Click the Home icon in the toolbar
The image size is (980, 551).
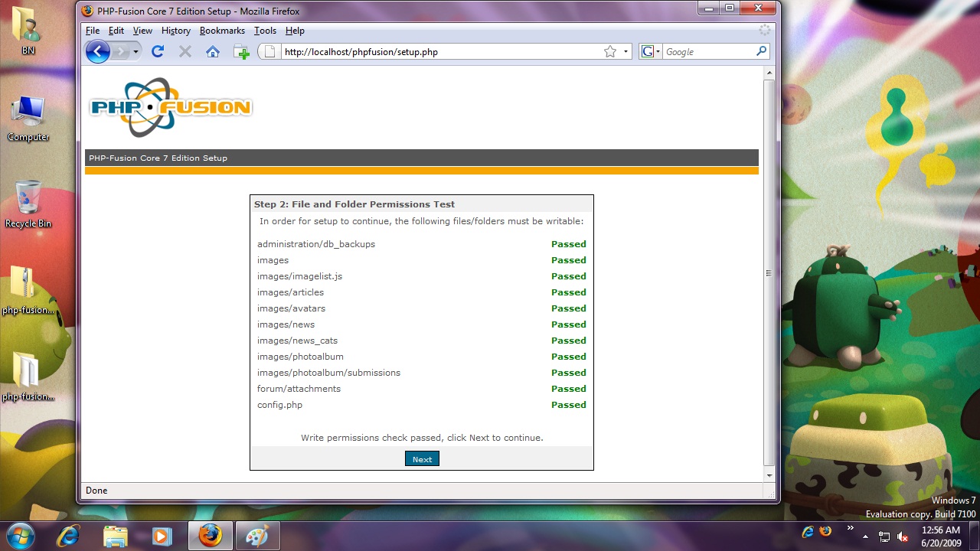click(x=213, y=51)
